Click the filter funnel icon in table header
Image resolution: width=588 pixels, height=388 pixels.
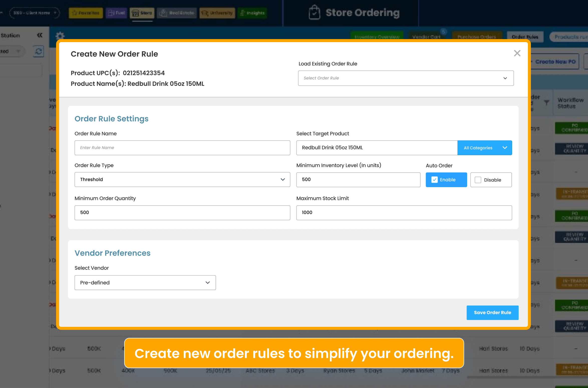tap(546, 102)
